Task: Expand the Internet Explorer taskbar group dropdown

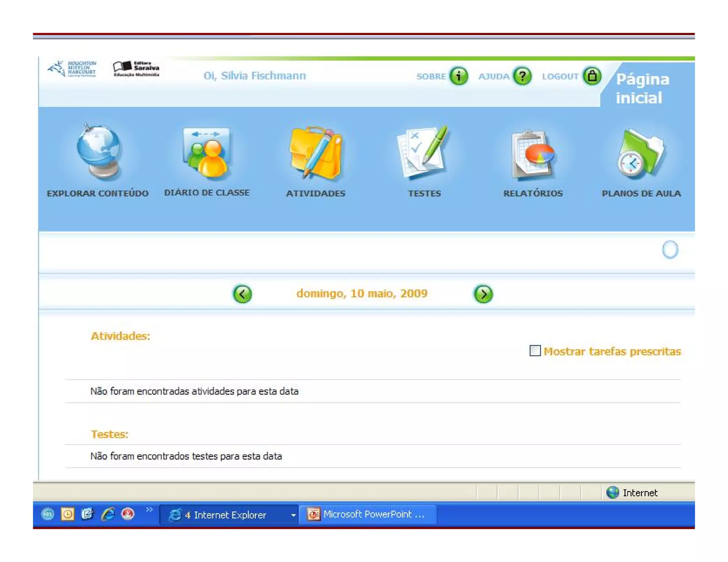Action: point(293,515)
